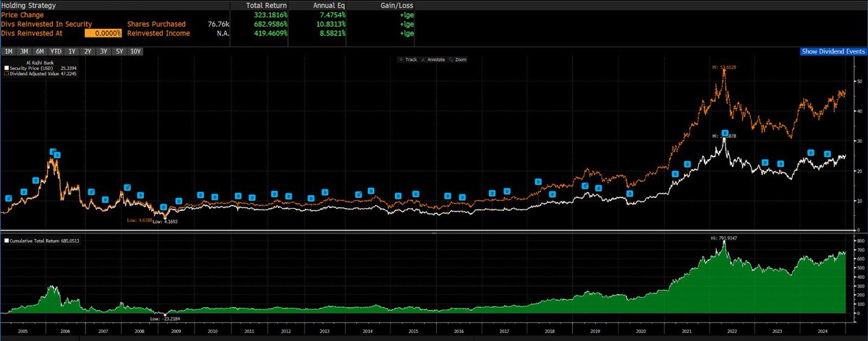Click the Holding Strategy header
Screen dimensions: 868x341
click(28, 5)
